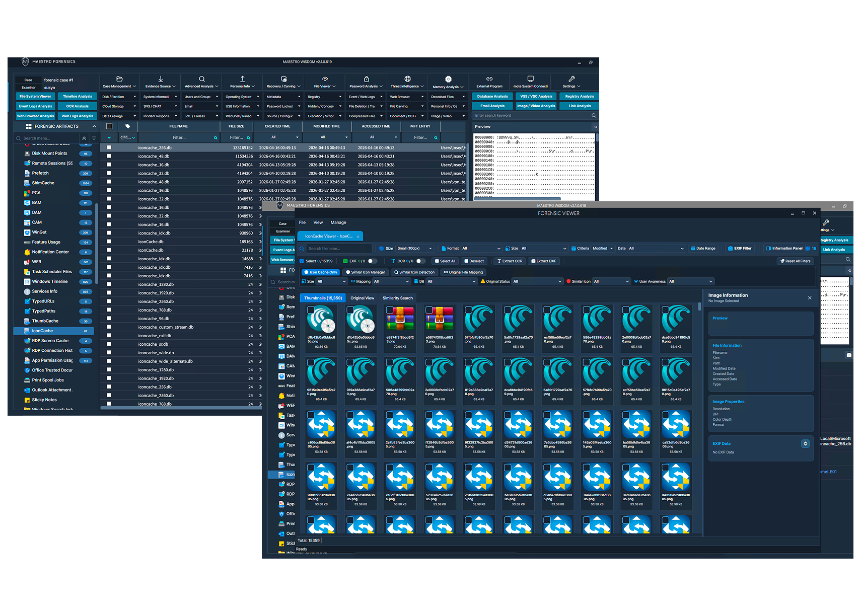Open Password Analysis lock icon
Screen dimensions: 861x616
(367, 79)
